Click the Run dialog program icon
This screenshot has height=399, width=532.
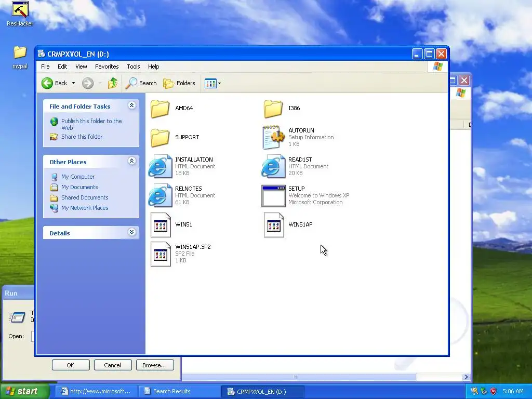pos(17,317)
